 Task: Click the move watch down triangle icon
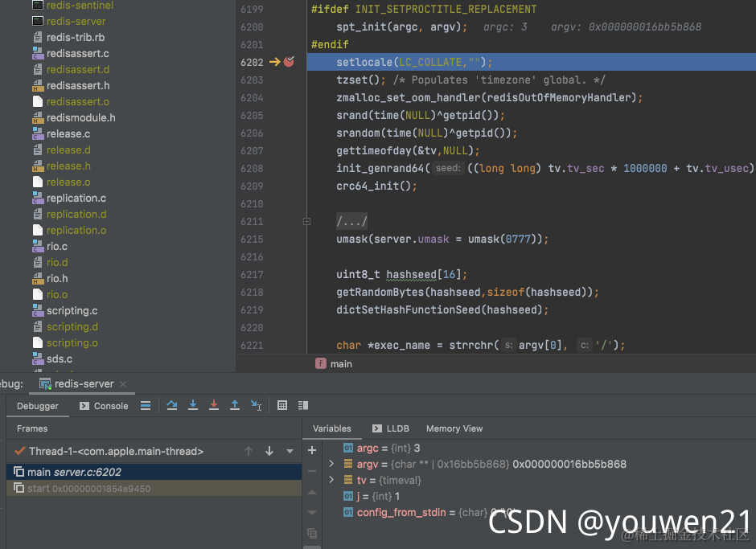[x=312, y=512]
